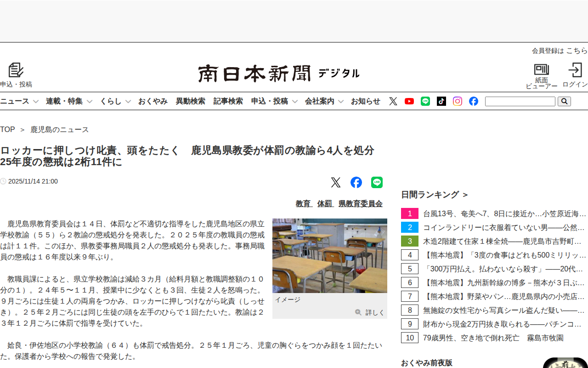This screenshot has height=368, width=588.
Task: Click the 詳しく zoom icon under the photo
Action: (358, 312)
